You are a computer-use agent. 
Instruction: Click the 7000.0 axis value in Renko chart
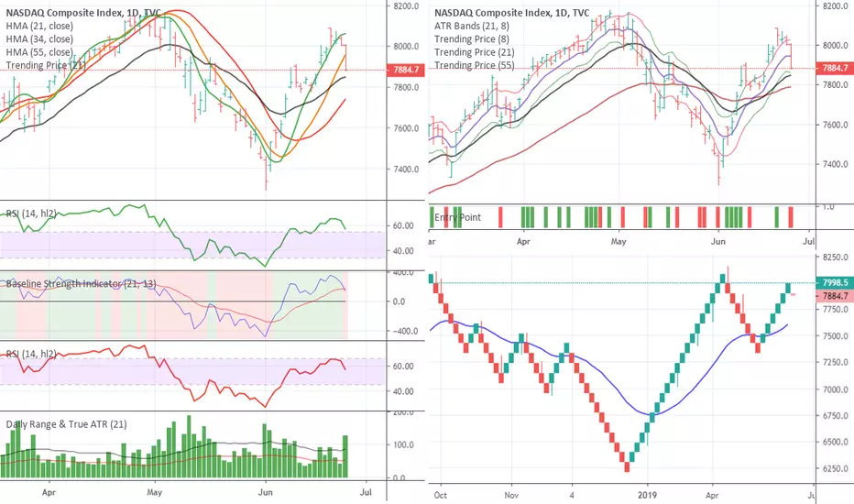[835, 389]
